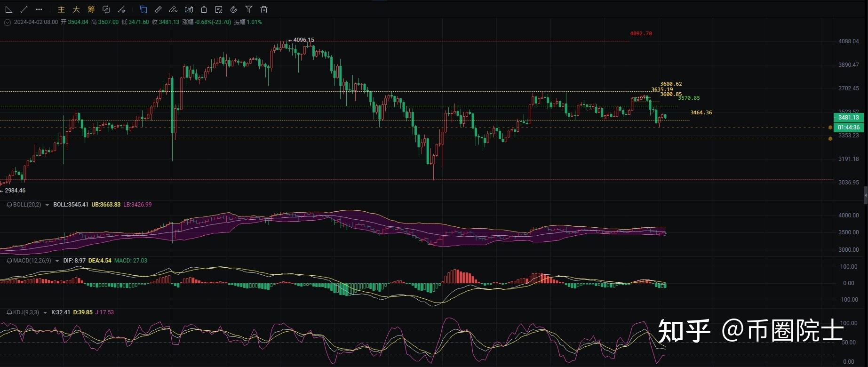868x367 pixels.
Task: Open the MACD(12,26,9) indicator dropdown arrow
Action: tap(57, 261)
